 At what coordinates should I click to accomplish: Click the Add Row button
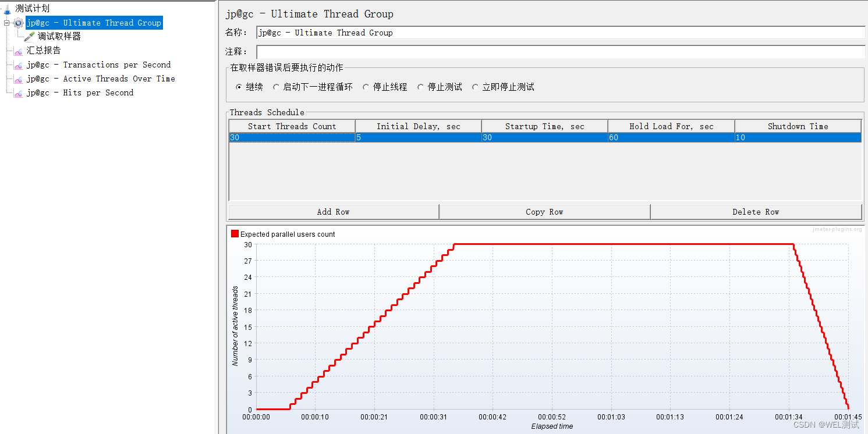click(332, 211)
